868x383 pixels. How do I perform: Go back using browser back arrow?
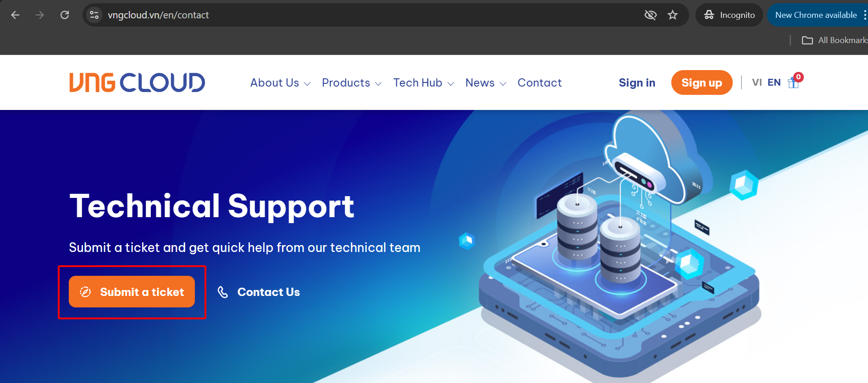[x=15, y=15]
